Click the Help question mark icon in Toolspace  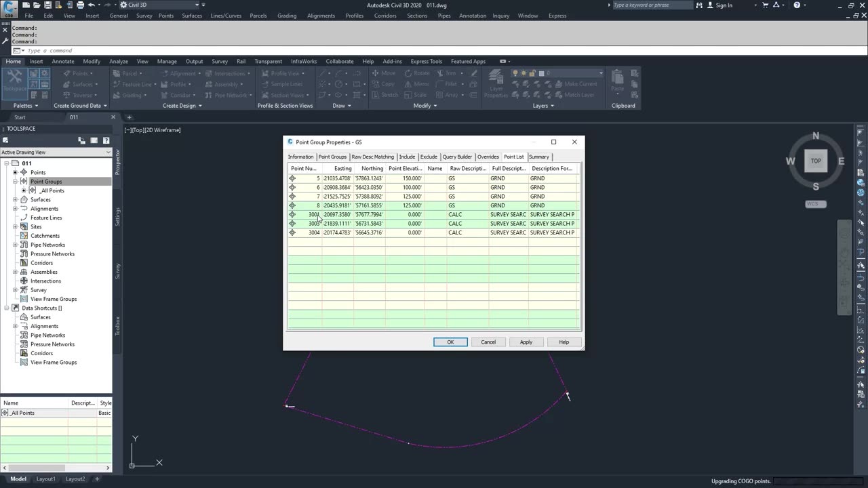coord(106,140)
